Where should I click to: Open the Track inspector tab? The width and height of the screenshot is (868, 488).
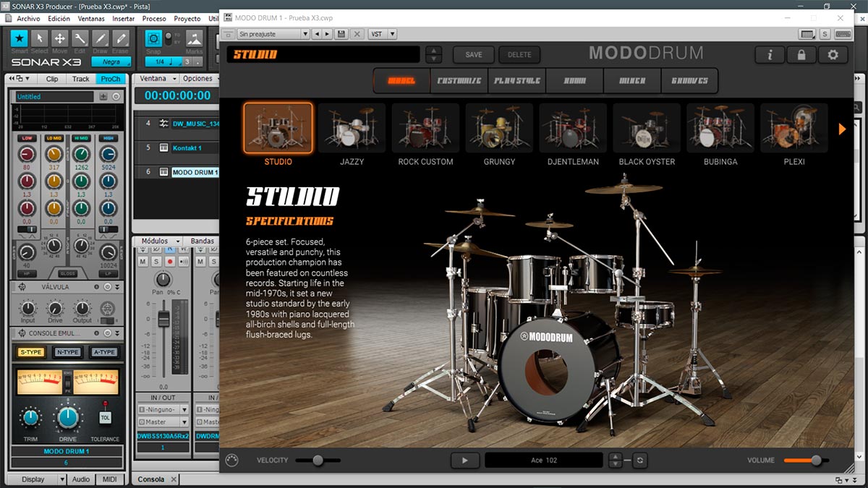coord(81,79)
